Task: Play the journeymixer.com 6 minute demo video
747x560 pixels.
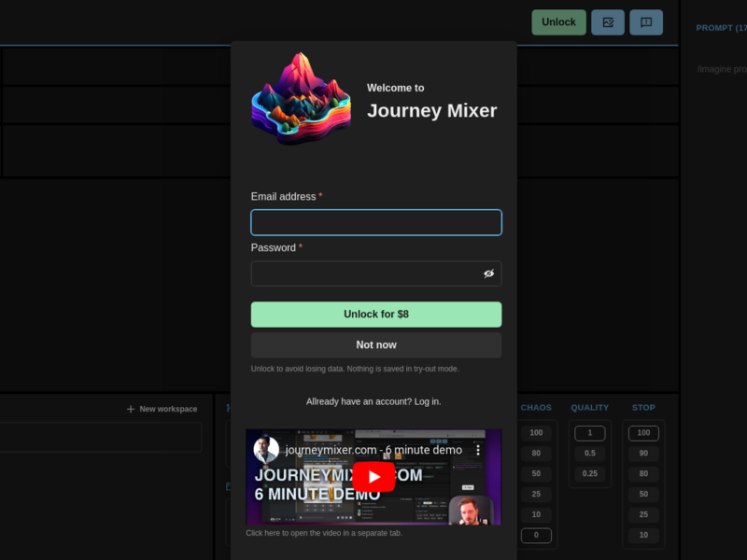Action: pos(374,477)
